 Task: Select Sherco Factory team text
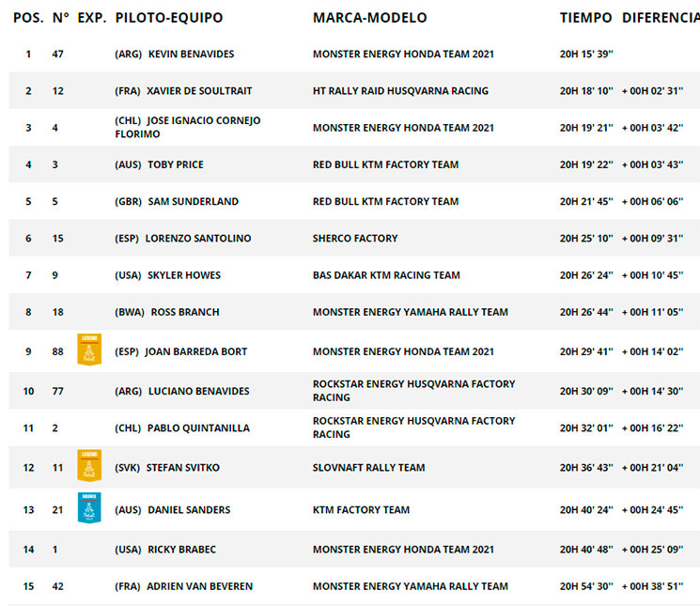(x=355, y=239)
